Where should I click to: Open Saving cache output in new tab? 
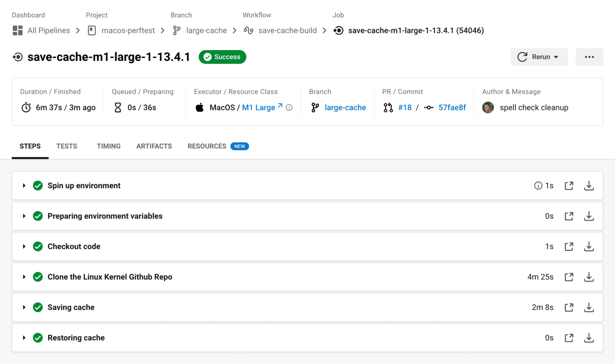pos(569,307)
